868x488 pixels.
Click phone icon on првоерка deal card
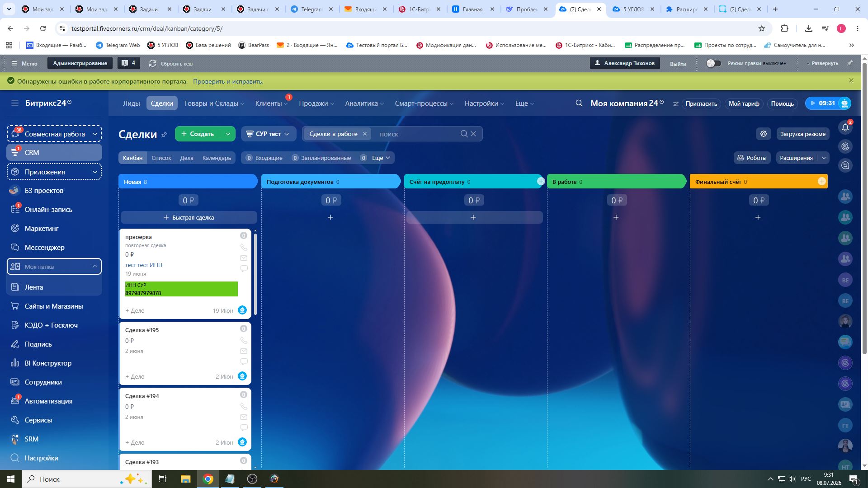(244, 247)
